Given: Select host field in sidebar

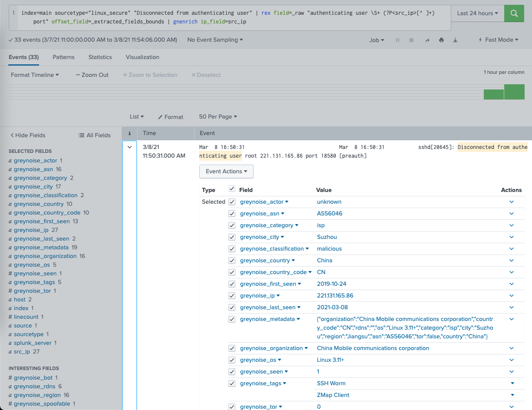Looking at the screenshot, I should click(20, 300).
